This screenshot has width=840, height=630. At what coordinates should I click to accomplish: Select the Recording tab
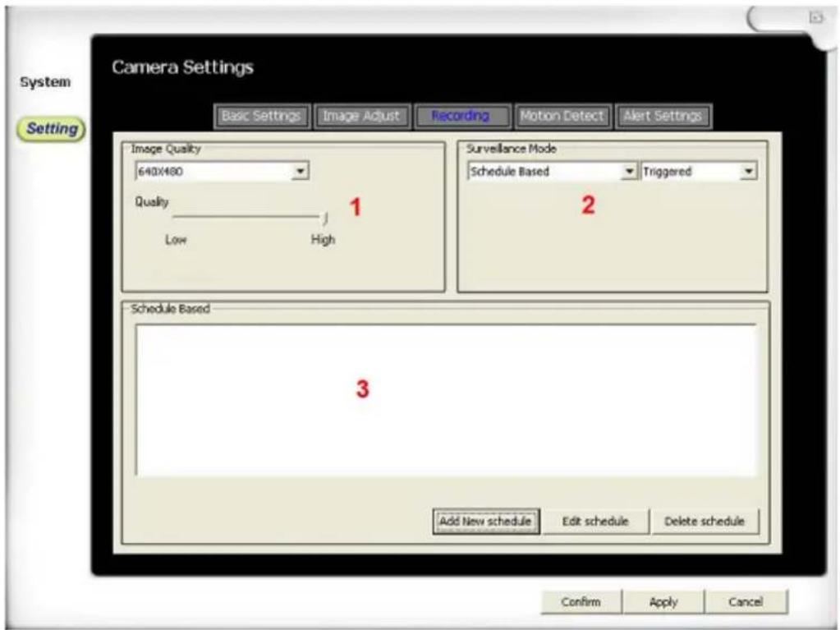pyautogui.click(x=460, y=117)
